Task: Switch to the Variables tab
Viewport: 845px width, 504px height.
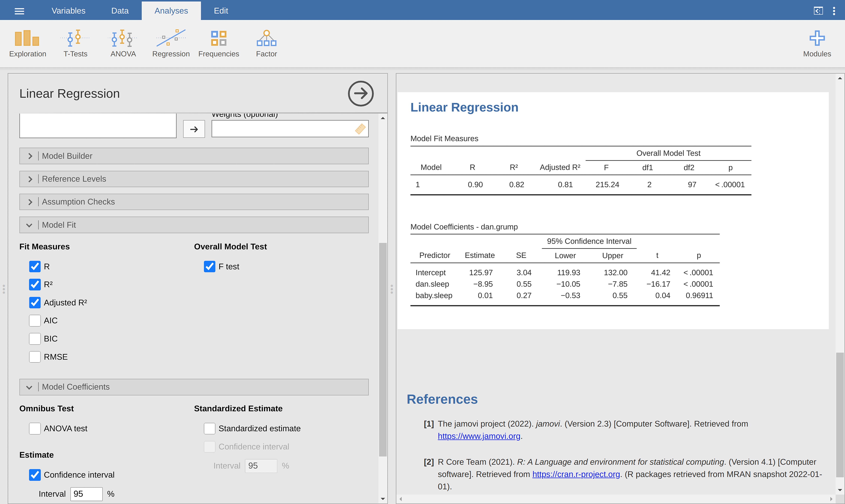Action: 68,11
